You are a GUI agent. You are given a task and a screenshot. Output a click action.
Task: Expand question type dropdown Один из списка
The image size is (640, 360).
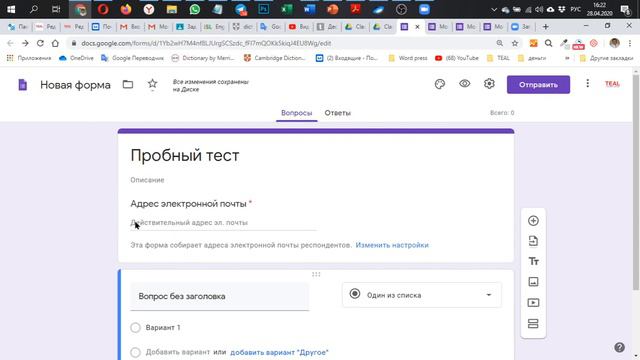(422, 295)
